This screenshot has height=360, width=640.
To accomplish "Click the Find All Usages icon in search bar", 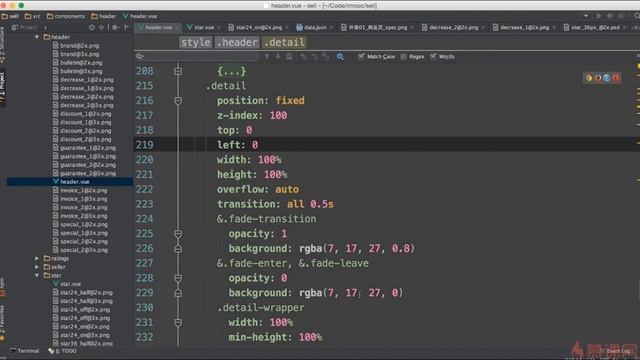I will (289, 57).
